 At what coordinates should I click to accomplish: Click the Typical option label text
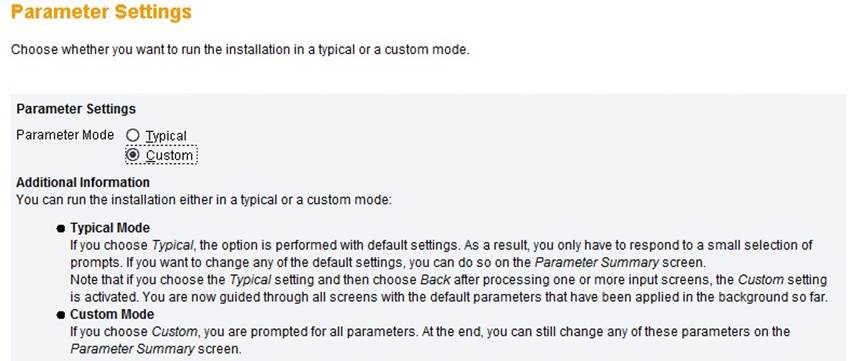166,136
